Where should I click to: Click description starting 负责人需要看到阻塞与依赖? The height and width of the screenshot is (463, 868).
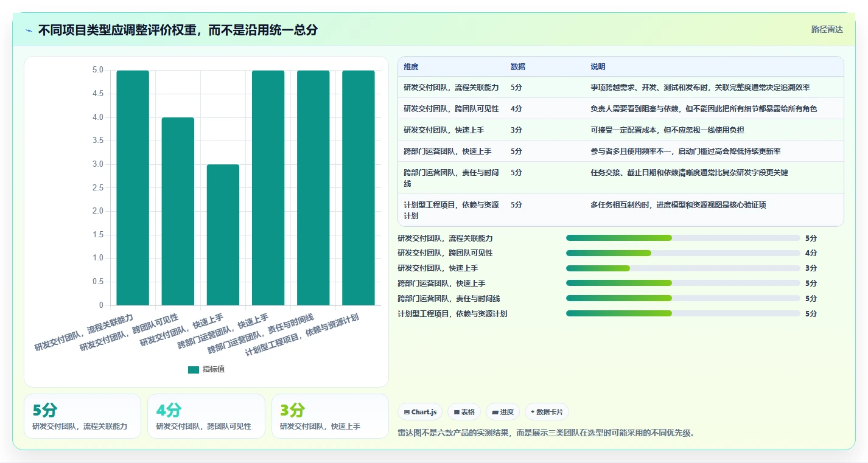pos(704,109)
